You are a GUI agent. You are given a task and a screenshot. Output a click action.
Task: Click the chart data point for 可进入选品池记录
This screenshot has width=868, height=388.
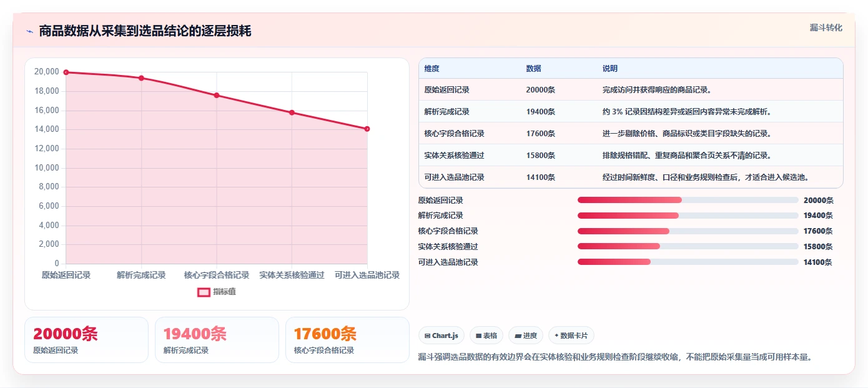(x=367, y=129)
